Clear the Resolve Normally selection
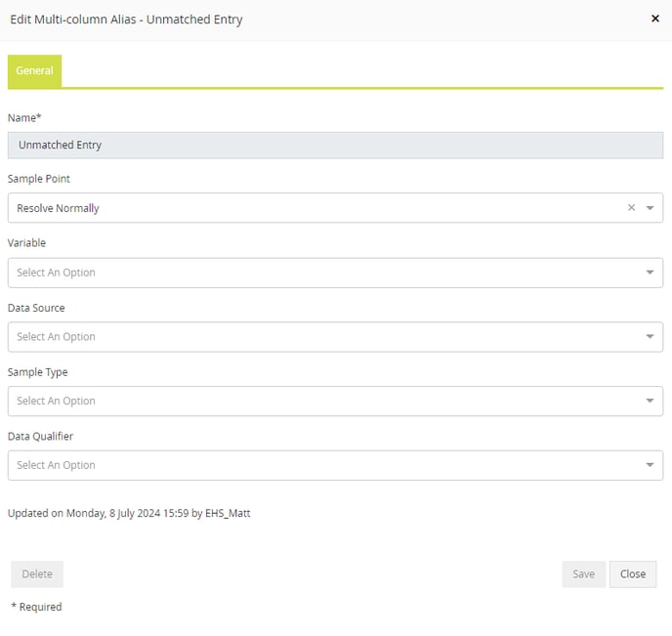672x636 pixels. (631, 207)
